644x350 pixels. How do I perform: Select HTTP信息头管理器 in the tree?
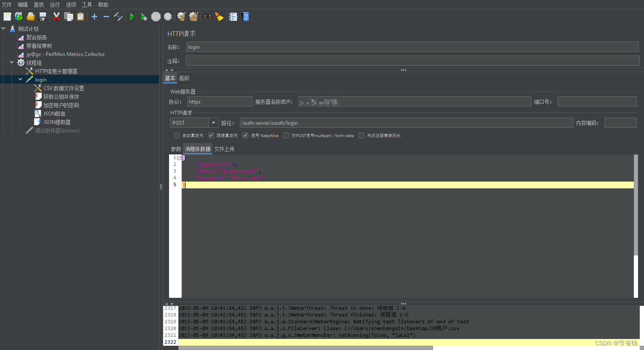[56, 71]
